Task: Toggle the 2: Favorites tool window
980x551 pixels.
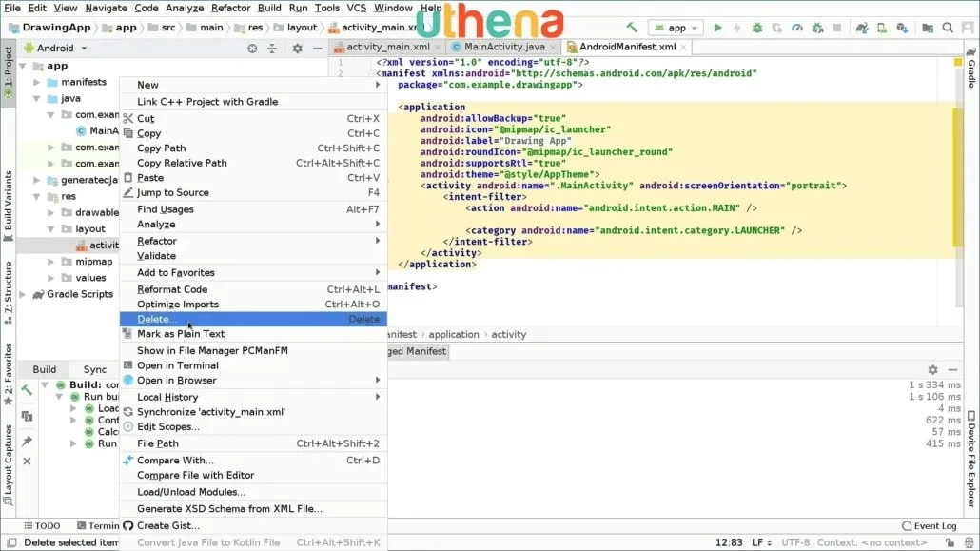Action: (x=9, y=374)
